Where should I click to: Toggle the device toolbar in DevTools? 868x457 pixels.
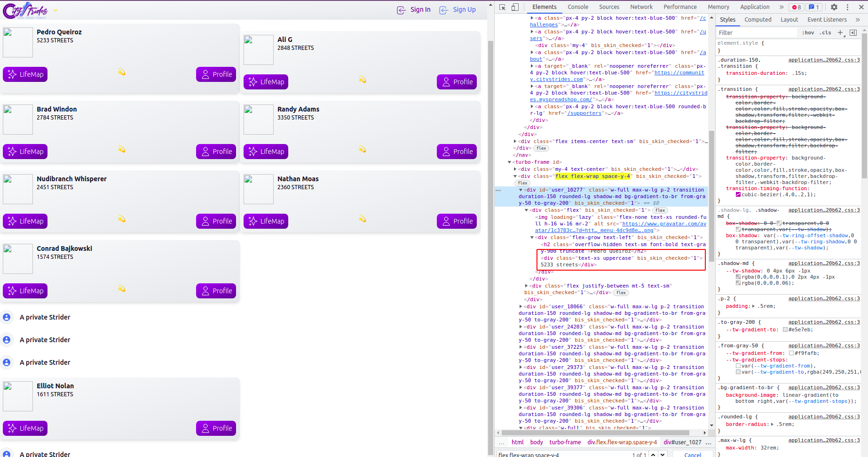coord(515,7)
